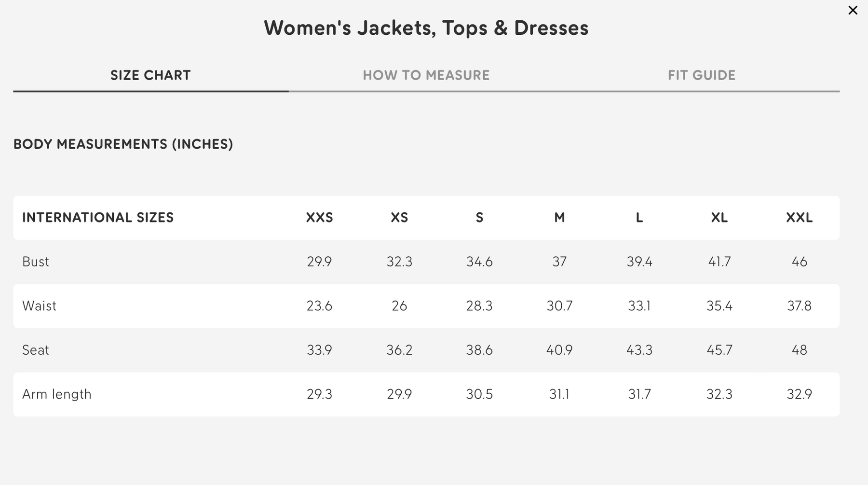Viewport: 868px width, 485px height.
Task: Select the Size Chart tab
Action: pyautogui.click(x=150, y=75)
